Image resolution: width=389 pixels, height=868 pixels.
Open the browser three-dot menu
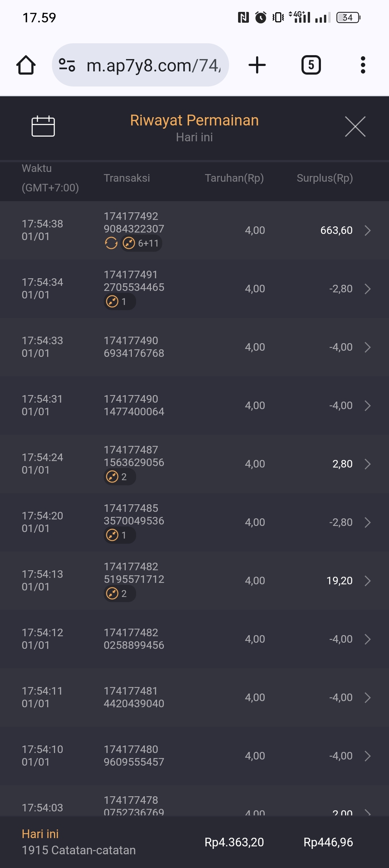tap(363, 65)
